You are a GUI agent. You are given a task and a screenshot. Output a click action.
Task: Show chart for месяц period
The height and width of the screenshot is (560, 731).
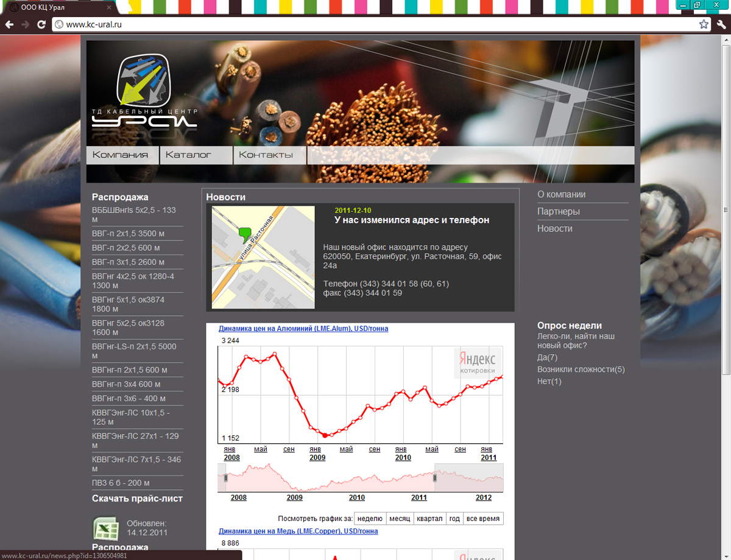(400, 519)
